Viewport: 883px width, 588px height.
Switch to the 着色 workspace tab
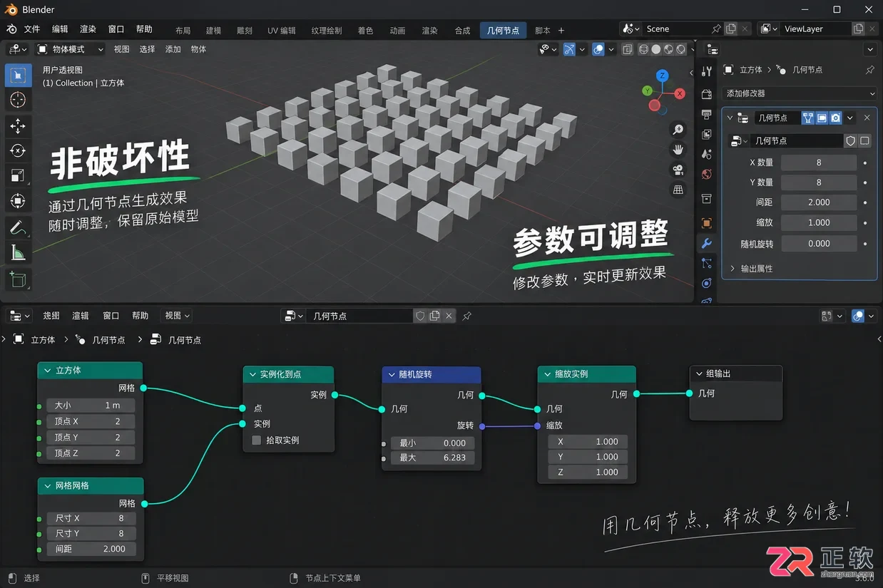point(365,31)
